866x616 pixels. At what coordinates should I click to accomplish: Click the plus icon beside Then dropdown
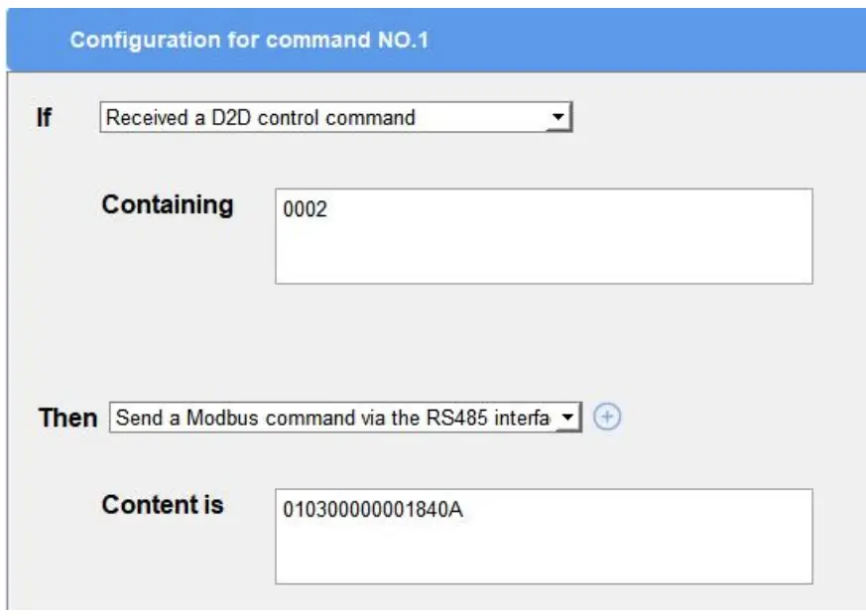pos(607,418)
